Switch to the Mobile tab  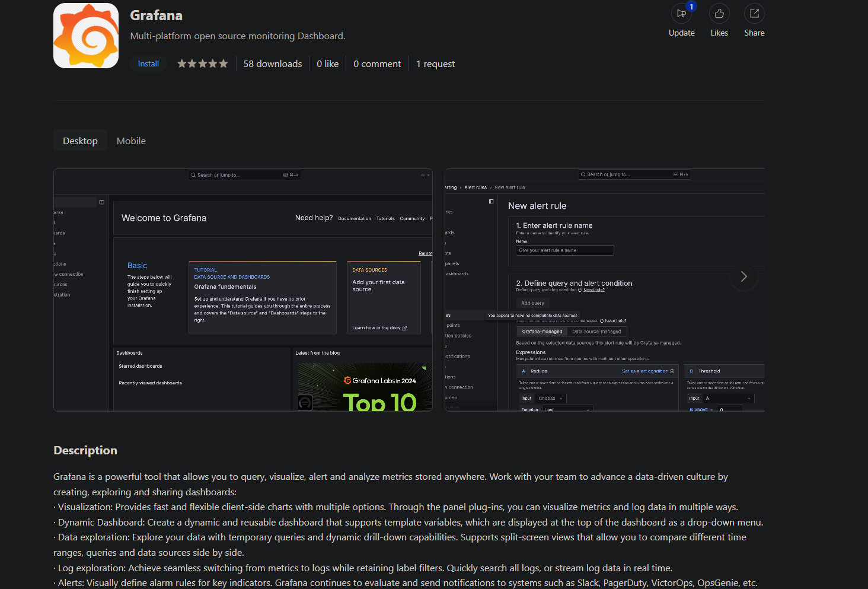tap(131, 141)
